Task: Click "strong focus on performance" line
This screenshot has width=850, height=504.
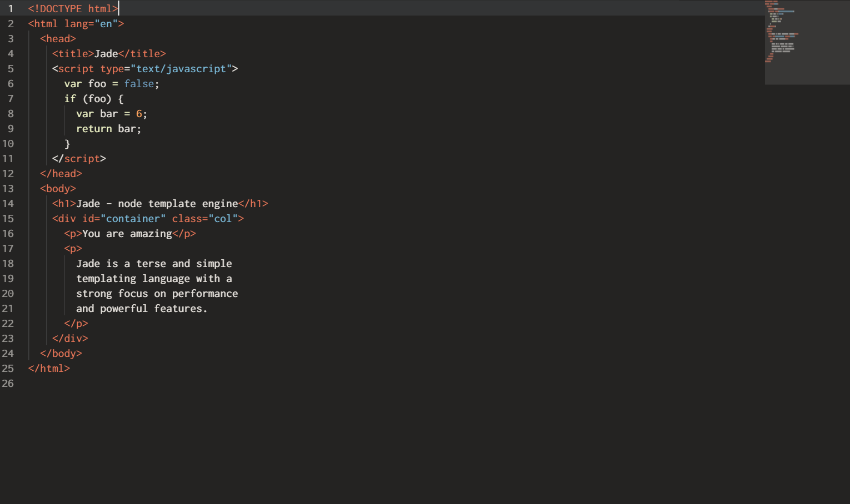Action: [x=157, y=294]
